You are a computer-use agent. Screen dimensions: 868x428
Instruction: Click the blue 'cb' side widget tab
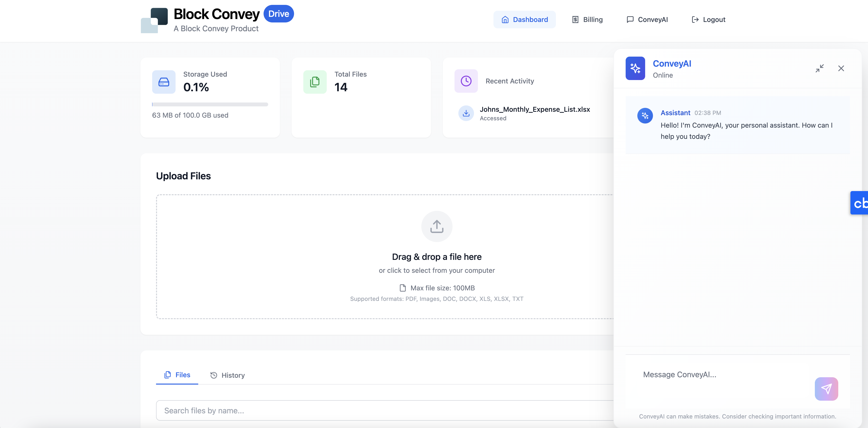click(859, 203)
